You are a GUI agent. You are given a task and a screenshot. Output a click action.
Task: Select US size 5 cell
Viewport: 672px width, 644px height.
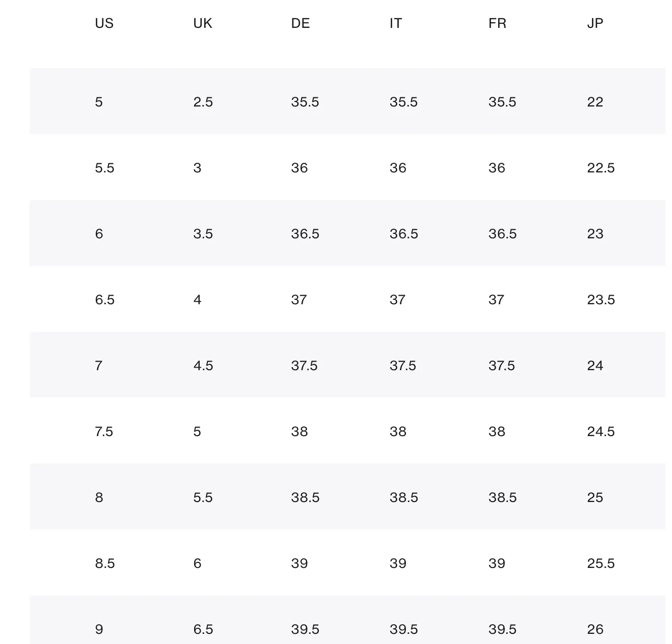99,102
